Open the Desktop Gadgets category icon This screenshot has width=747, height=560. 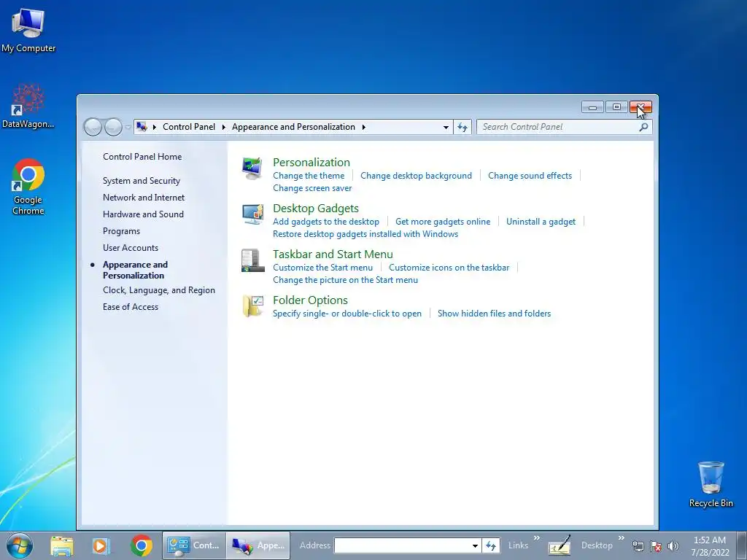point(252,214)
